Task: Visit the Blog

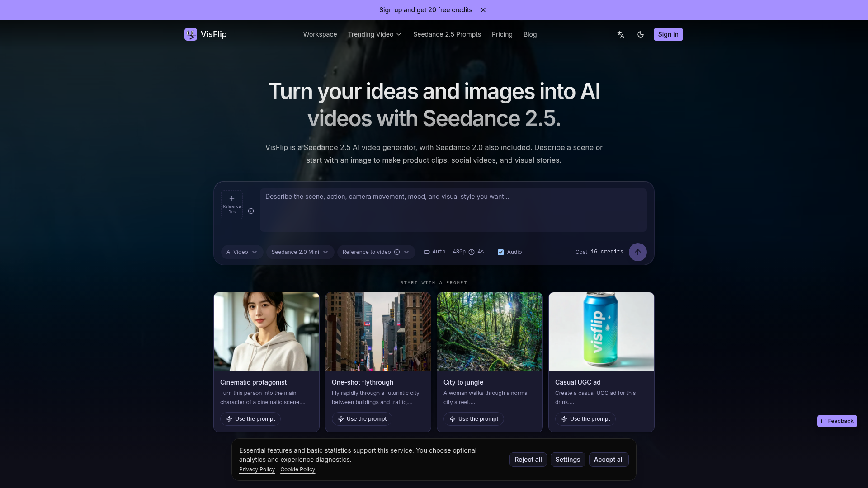Action: (530, 34)
